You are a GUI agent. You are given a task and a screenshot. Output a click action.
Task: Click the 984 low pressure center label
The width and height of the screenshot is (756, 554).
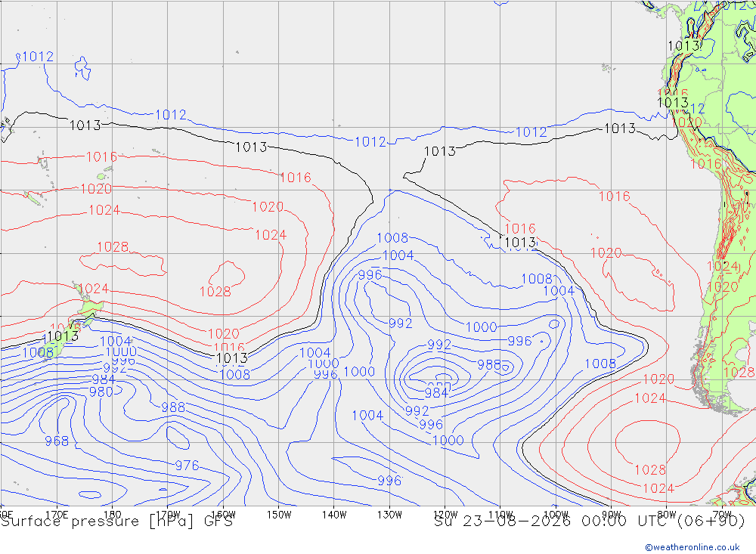tap(436, 393)
